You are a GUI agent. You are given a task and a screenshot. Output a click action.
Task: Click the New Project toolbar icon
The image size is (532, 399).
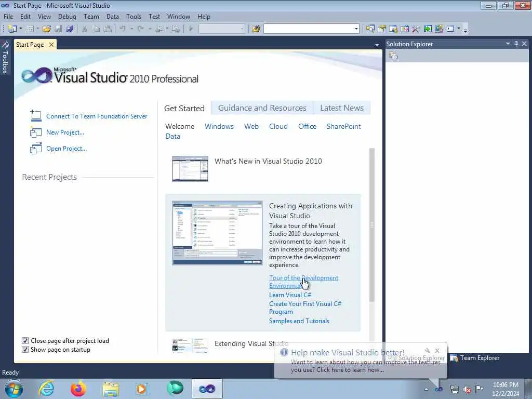coord(12,29)
